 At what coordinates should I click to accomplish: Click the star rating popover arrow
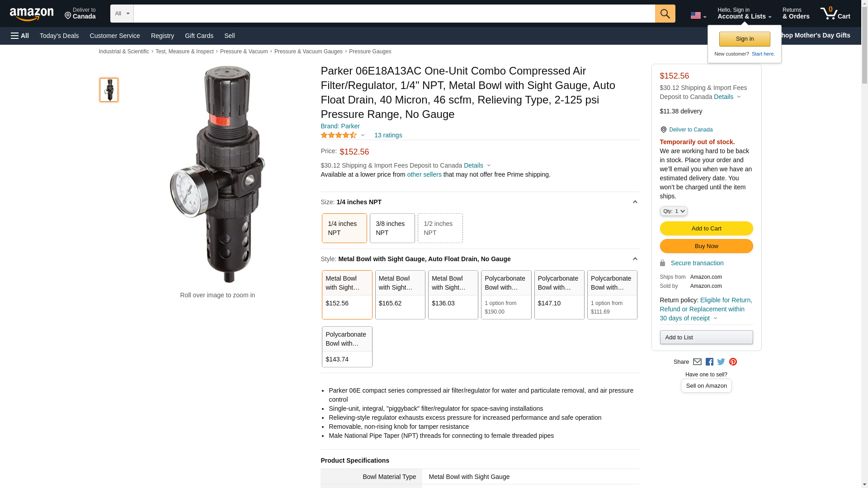tap(363, 135)
